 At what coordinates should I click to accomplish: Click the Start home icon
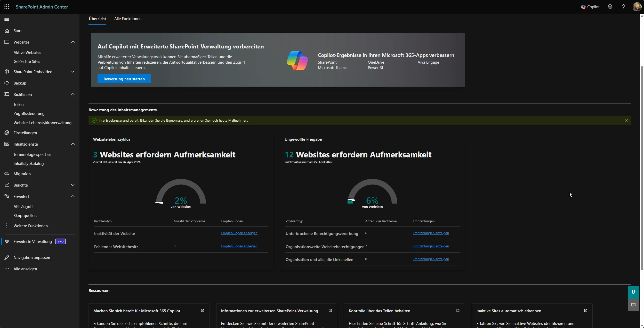click(7, 31)
